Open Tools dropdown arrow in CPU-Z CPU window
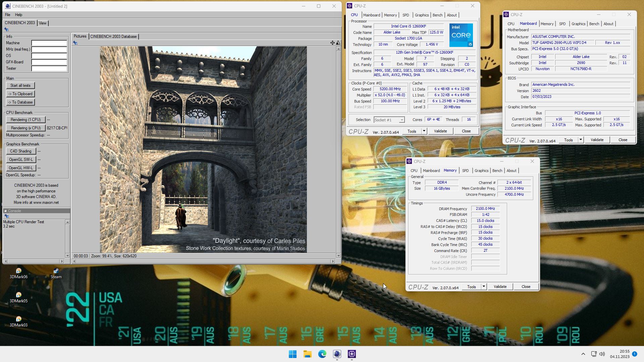Image resolution: width=644 pixels, height=362 pixels. pos(424,131)
